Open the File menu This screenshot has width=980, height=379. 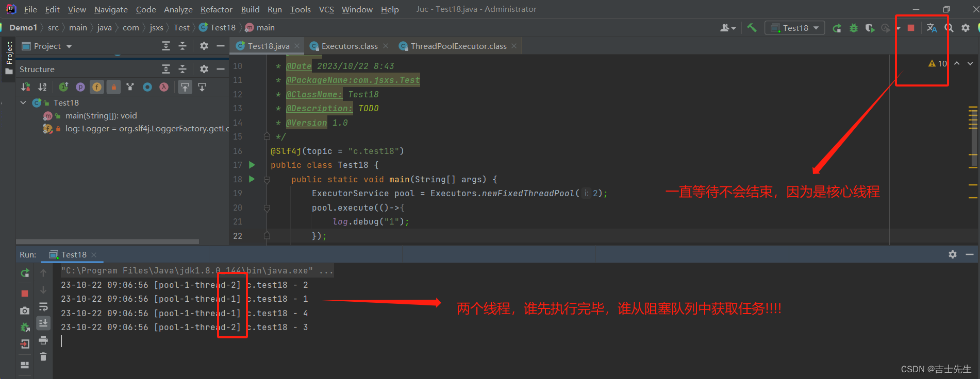click(30, 9)
